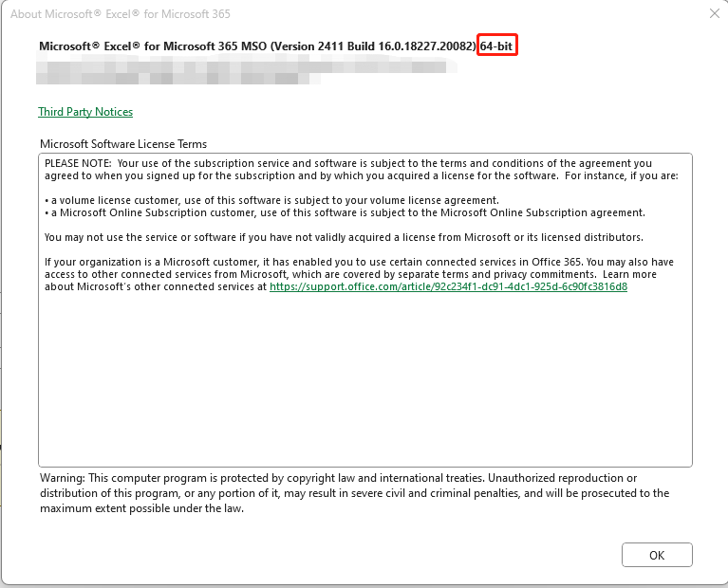Click the highlighted 64-bit label
Viewport: 728px width, 588px height.
click(498, 46)
